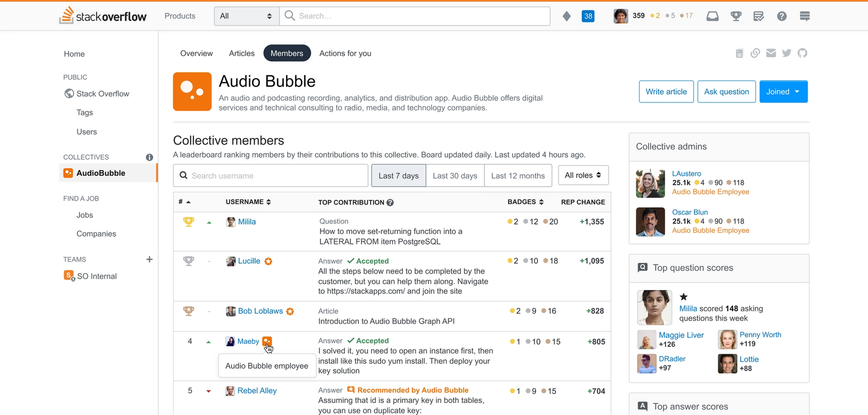Click the Top contribution help icon

pyautogui.click(x=390, y=203)
